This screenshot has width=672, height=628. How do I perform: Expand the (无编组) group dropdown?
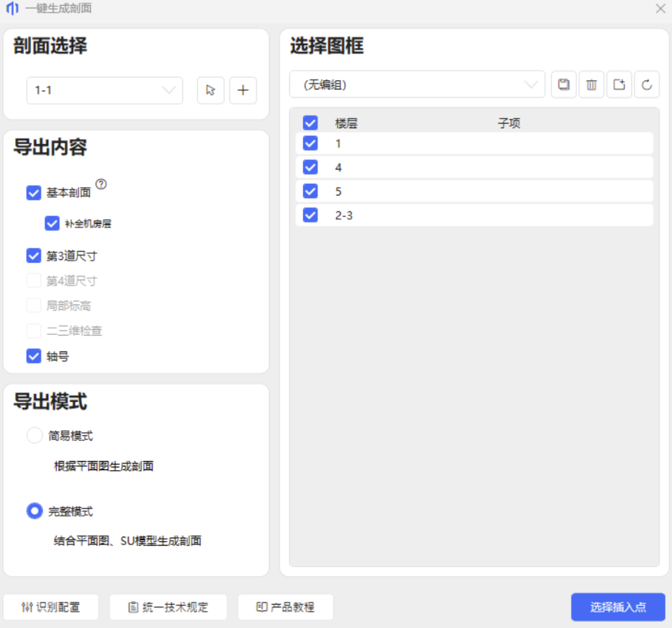pos(417,84)
